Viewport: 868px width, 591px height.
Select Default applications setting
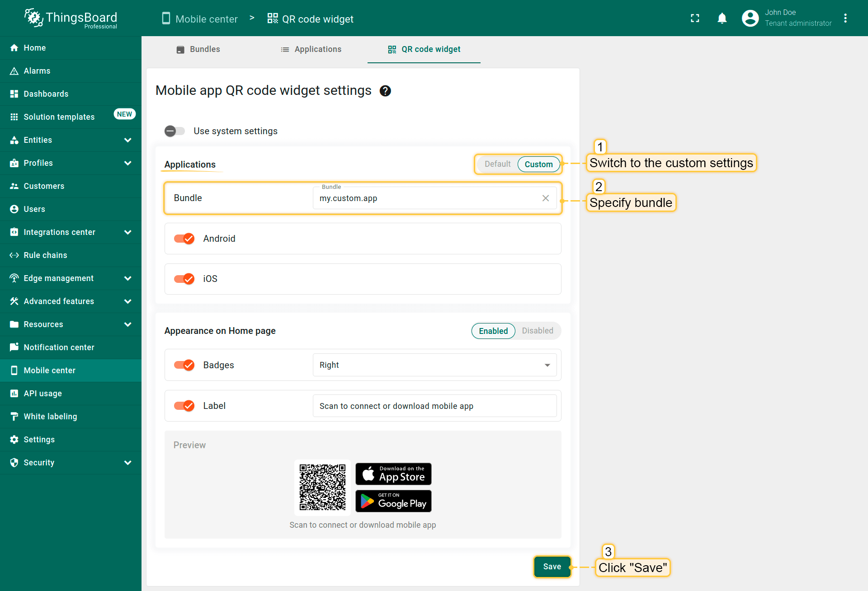[497, 164]
